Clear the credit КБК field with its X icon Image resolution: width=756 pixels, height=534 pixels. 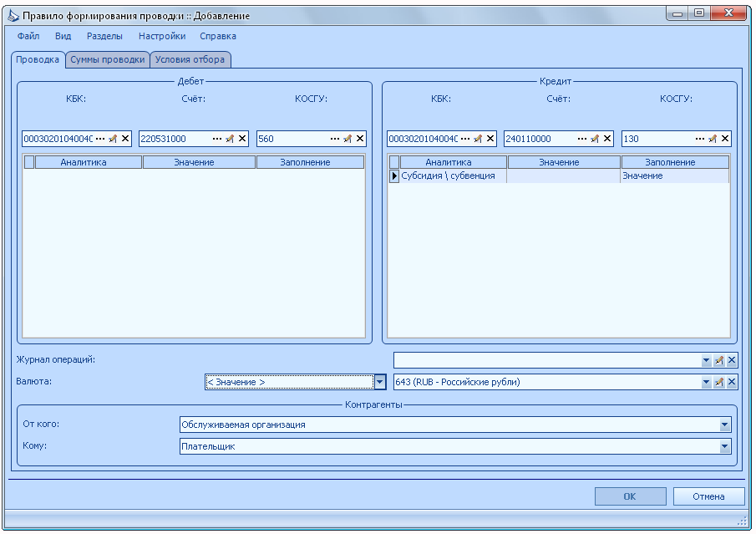click(x=490, y=139)
